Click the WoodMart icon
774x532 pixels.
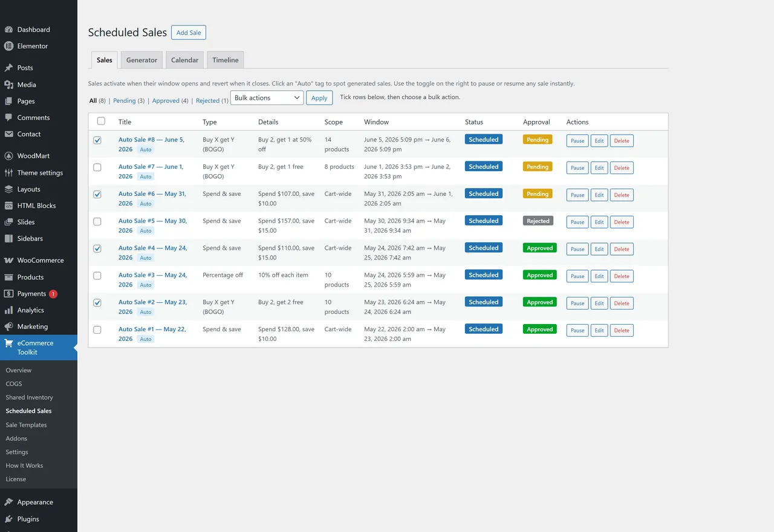[x=8, y=156]
